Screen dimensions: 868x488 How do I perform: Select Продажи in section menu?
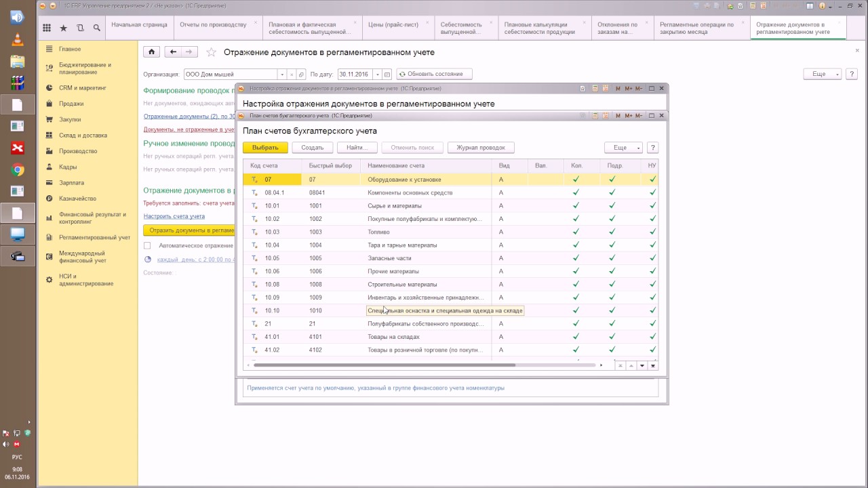pyautogui.click(x=71, y=104)
